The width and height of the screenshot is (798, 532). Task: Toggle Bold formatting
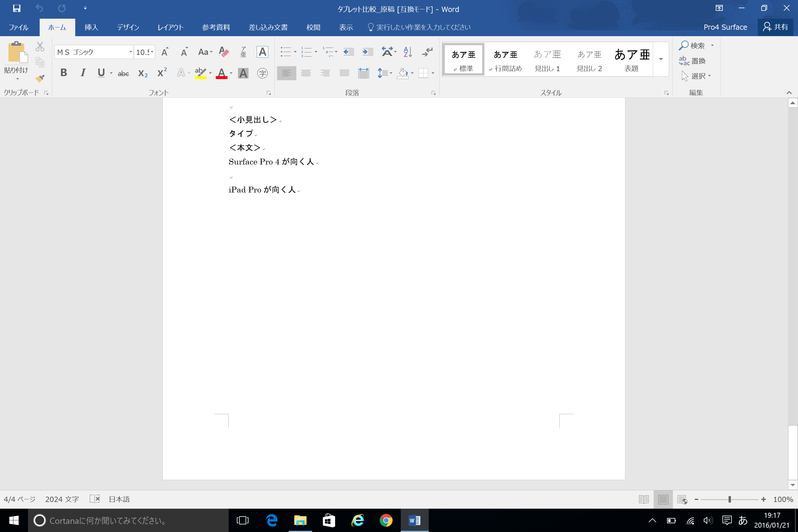coord(64,73)
